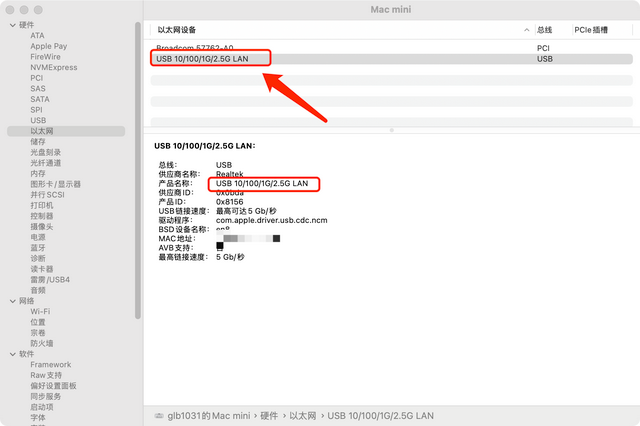The width and height of the screenshot is (640, 426).
Task: Select SAS in the sidebar
Action: [38, 89]
